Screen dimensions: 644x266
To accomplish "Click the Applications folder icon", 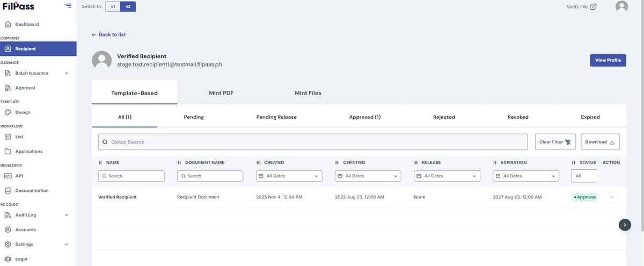I will [8, 151].
